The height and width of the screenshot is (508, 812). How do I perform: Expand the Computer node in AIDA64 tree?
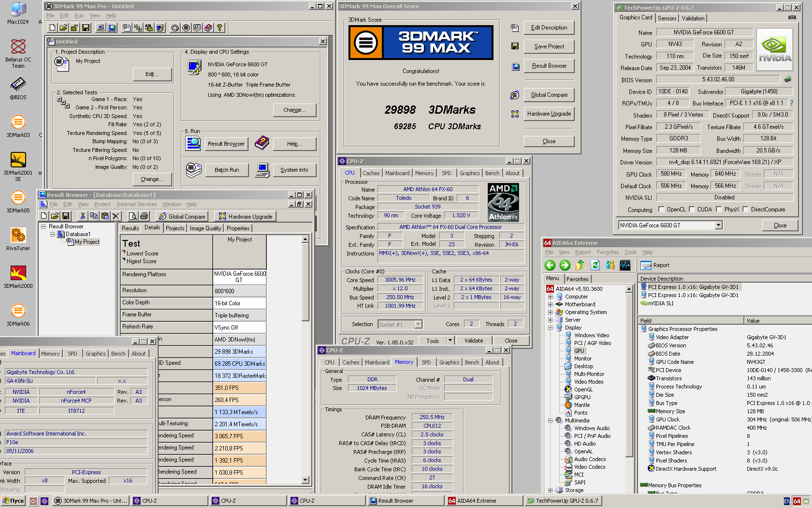pos(550,297)
